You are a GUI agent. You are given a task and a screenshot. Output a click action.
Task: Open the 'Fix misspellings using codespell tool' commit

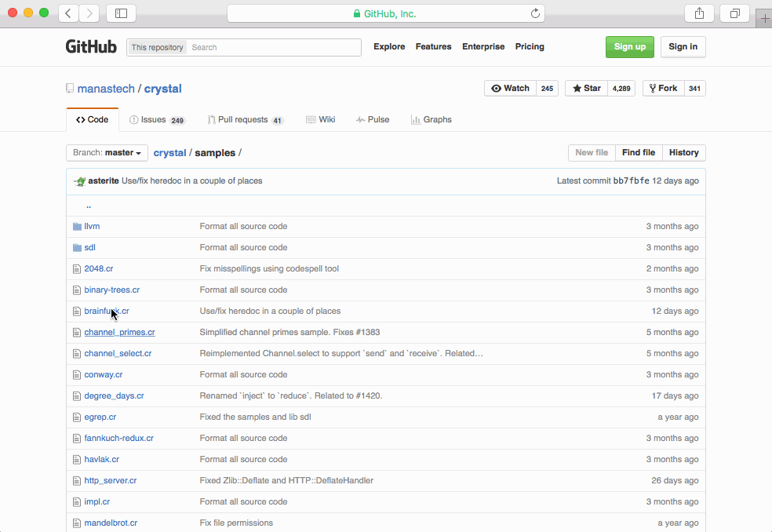(269, 269)
